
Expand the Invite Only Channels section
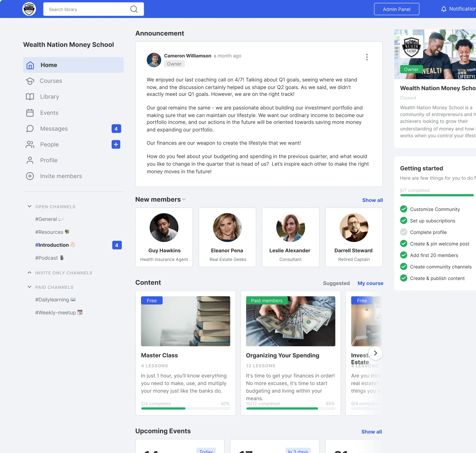(30, 273)
